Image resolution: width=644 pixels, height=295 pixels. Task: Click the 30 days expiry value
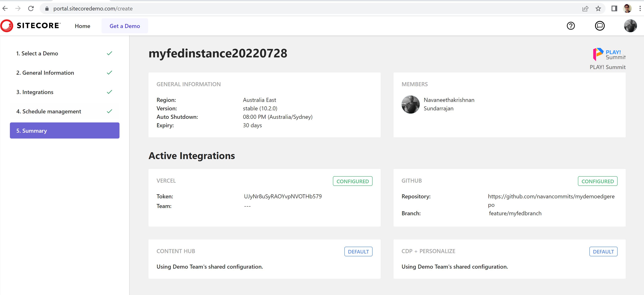pos(252,125)
